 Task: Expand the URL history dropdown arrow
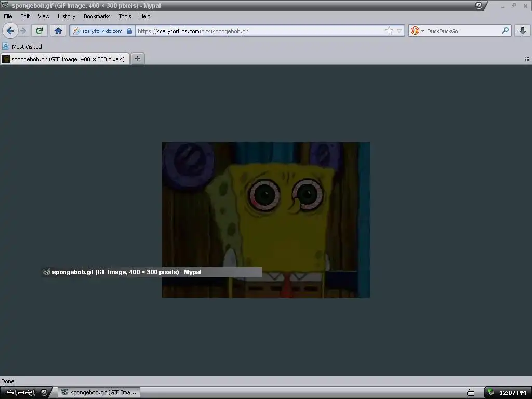[x=400, y=31]
